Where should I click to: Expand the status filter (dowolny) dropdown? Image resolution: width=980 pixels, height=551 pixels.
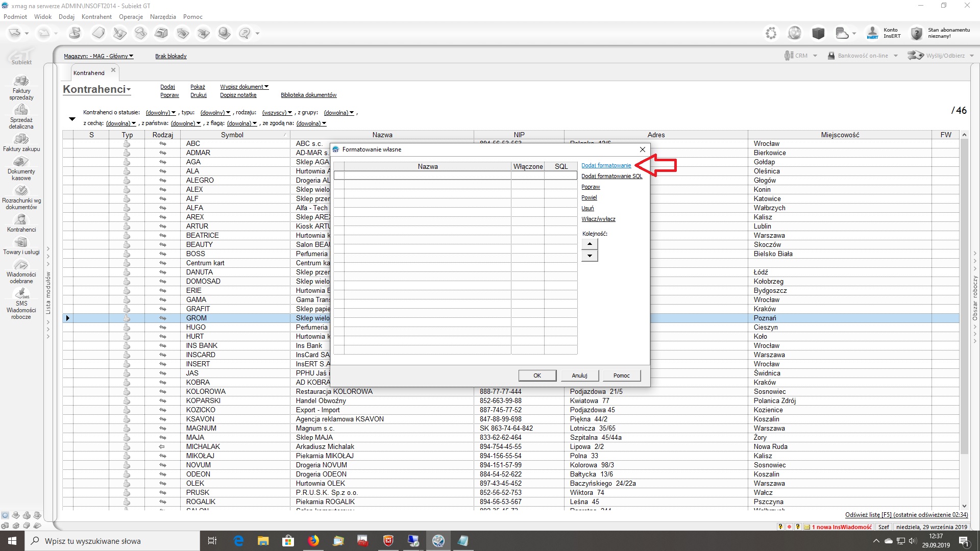tap(160, 113)
